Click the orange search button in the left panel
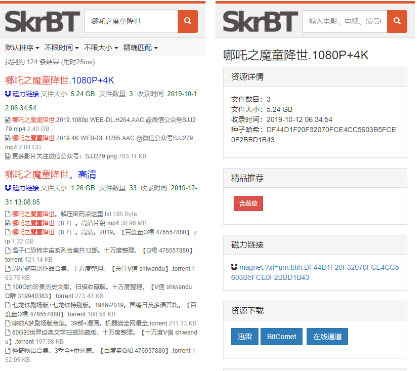The image size is (417, 371). pos(188,21)
